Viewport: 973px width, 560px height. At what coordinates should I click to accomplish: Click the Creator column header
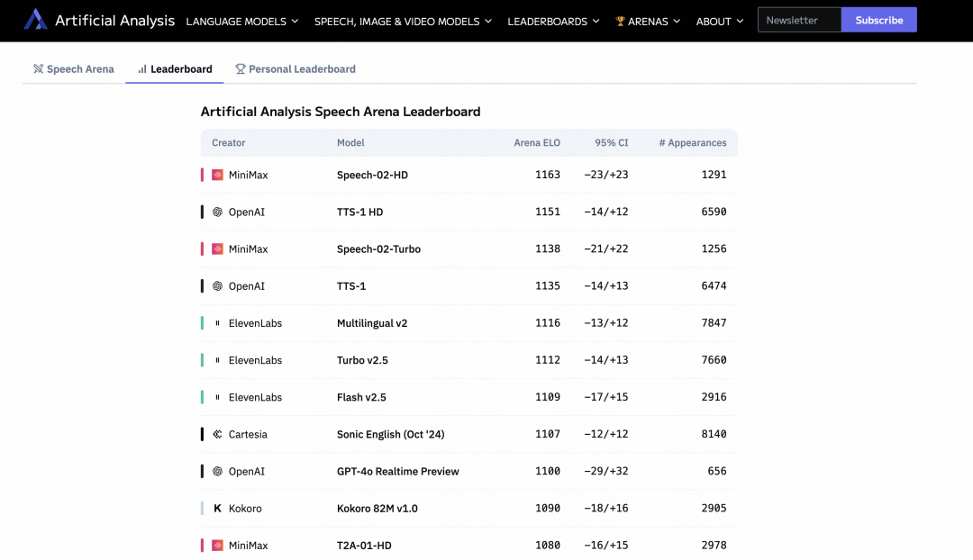click(x=228, y=142)
